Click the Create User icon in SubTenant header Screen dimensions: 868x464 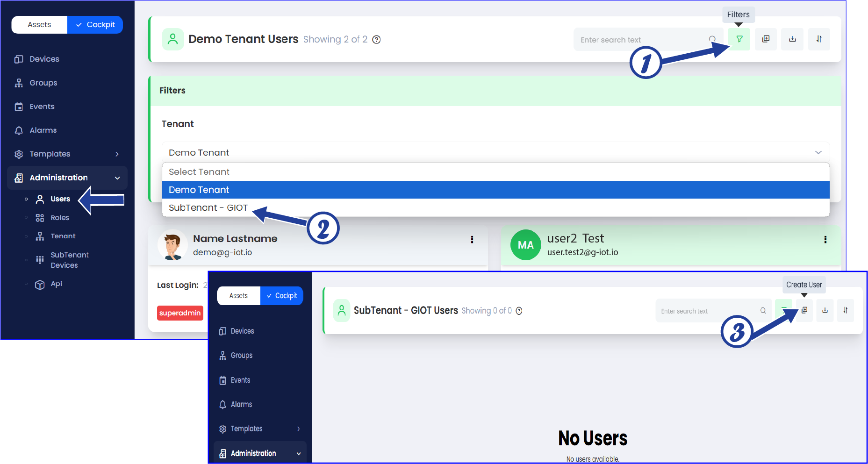pyautogui.click(x=804, y=310)
